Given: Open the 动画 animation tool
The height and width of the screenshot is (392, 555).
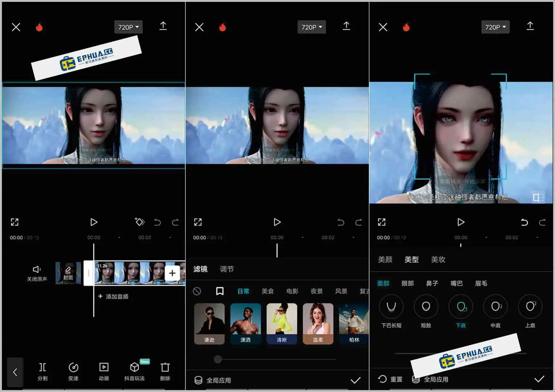Looking at the screenshot, I should click(x=104, y=371).
